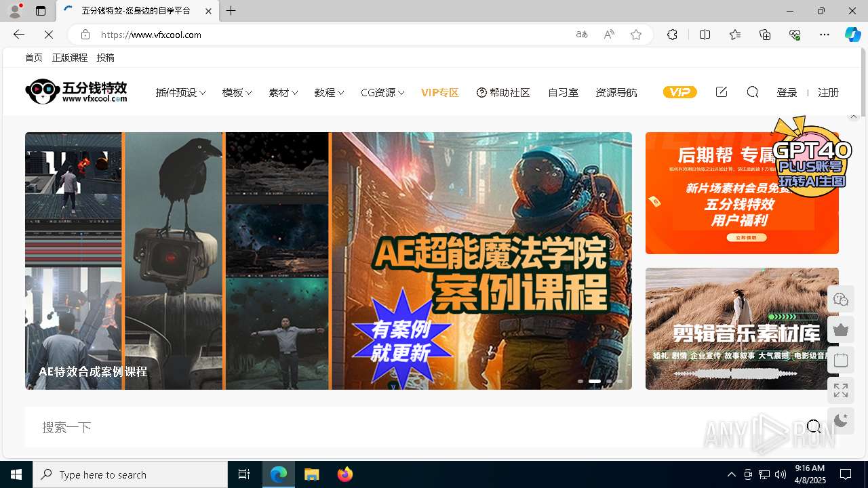The width and height of the screenshot is (868, 488).
Task: Open Browser essentials icon
Action: point(795,35)
